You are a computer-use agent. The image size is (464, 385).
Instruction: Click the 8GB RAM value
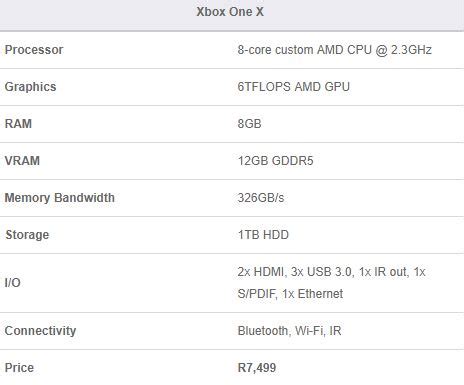(x=249, y=124)
